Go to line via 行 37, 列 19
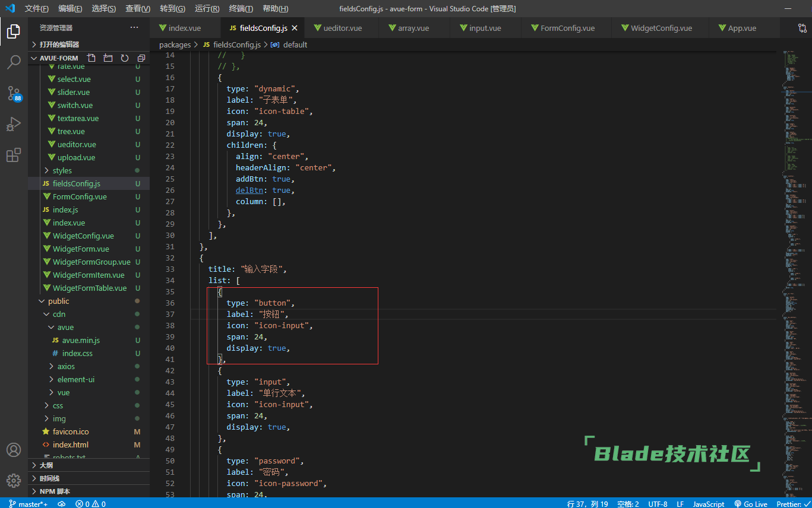Screen dimensions: 812x508 pyautogui.click(x=587, y=504)
